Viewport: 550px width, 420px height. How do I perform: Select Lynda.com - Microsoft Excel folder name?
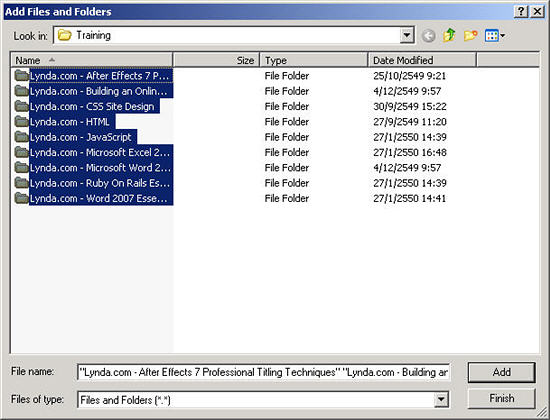pyautogui.click(x=101, y=153)
